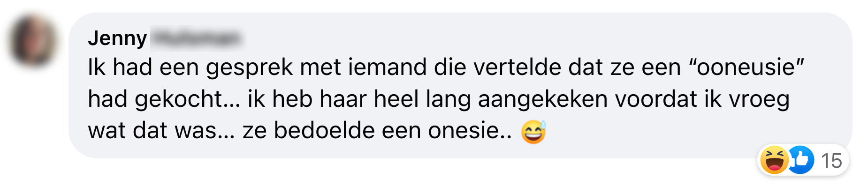Show who reacted via the 15 count
Screen dimensions: 868x194
coord(831,161)
